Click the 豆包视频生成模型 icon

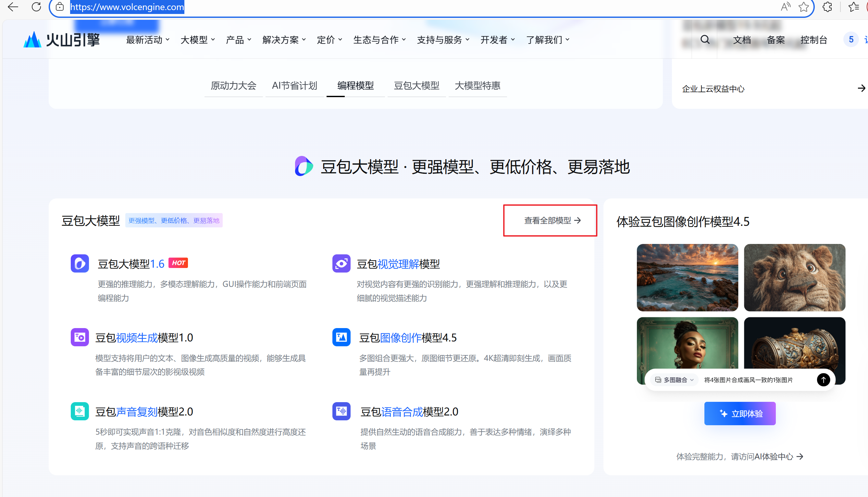80,337
